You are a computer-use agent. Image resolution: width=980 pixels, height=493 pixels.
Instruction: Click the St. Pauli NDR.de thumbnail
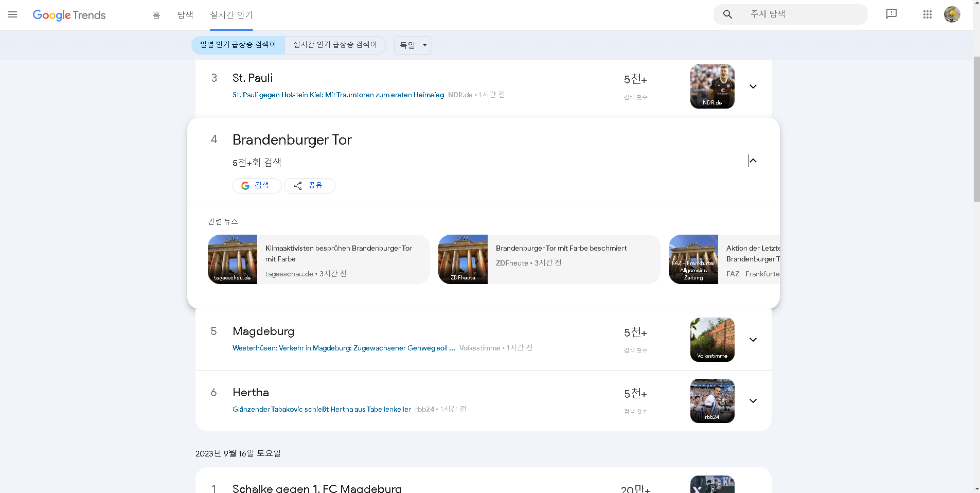pyautogui.click(x=712, y=86)
